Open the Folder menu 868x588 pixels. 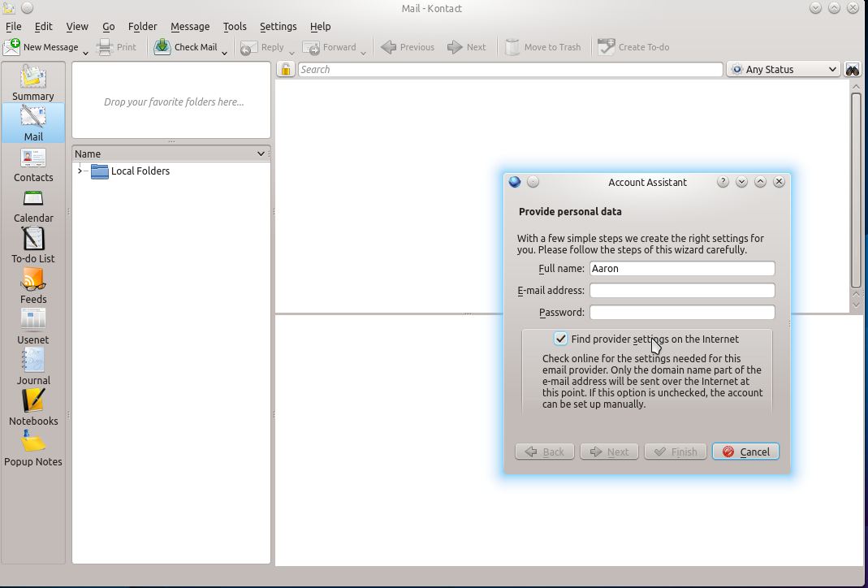[x=142, y=27]
